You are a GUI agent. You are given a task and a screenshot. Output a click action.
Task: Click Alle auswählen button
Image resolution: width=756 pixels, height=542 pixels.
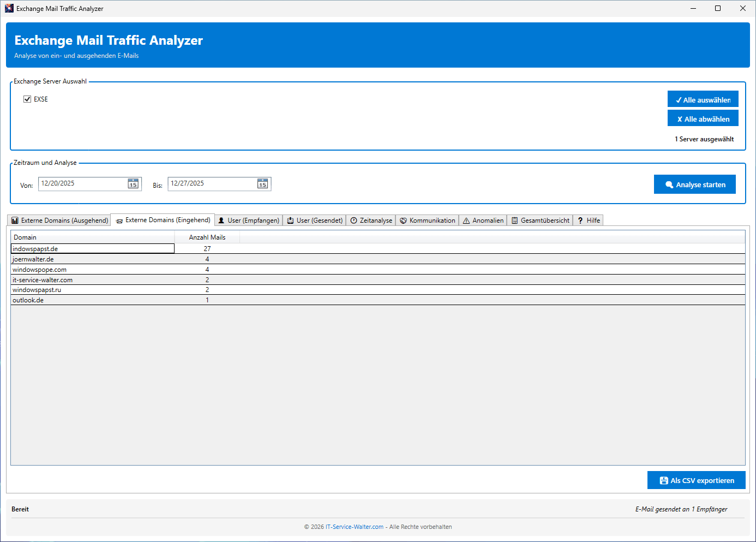pos(703,99)
